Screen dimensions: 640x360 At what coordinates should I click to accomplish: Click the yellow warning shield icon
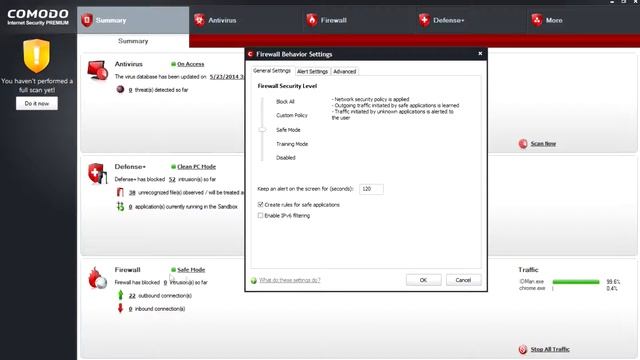pos(37,56)
